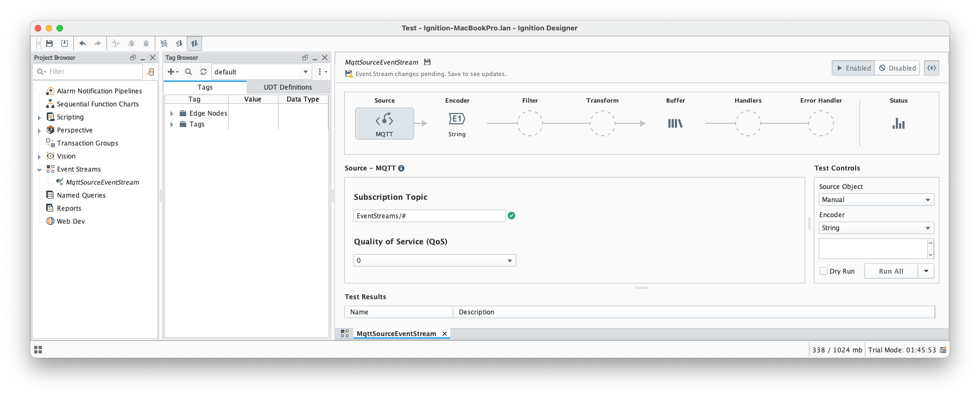Image resolution: width=980 pixels, height=398 pixels.
Task: Click the Project Browser locate-resource icon
Action: (151, 72)
